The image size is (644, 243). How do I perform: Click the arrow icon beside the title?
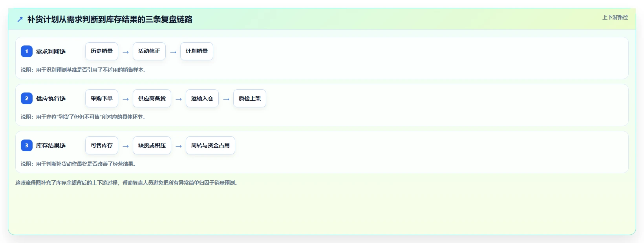pyautogui.click(x=20, y=19)
